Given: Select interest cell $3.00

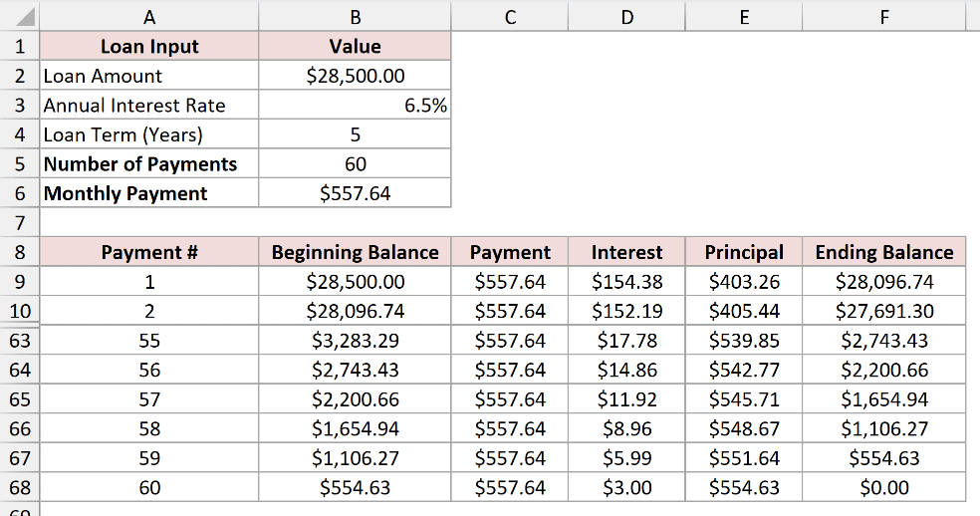Looking at the screenshot, I should pyautogui.click(x=626, y=487).
